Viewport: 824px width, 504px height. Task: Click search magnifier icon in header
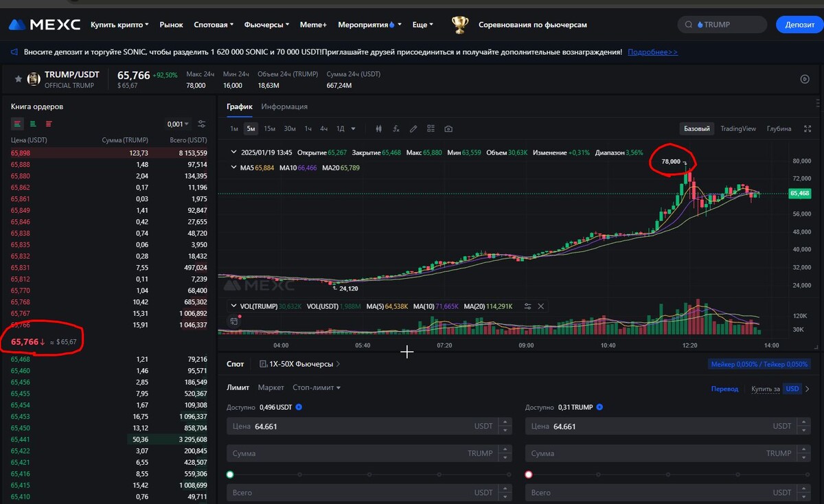tap(689, 25)
